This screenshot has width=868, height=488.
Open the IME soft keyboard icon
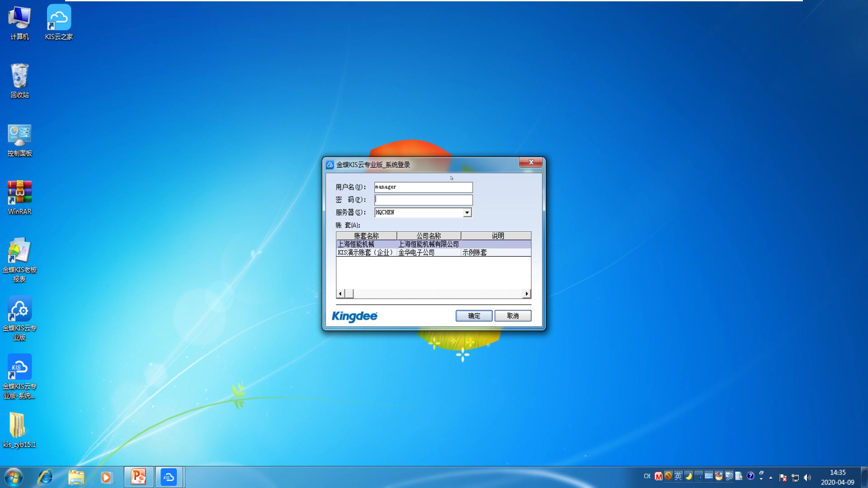tap(708, 476)
